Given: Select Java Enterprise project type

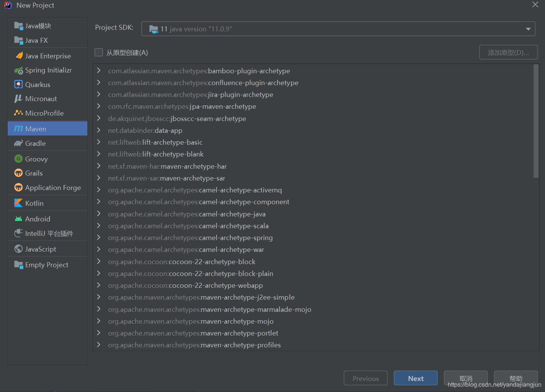Looking at the screenshot, I should click(48, 56).
